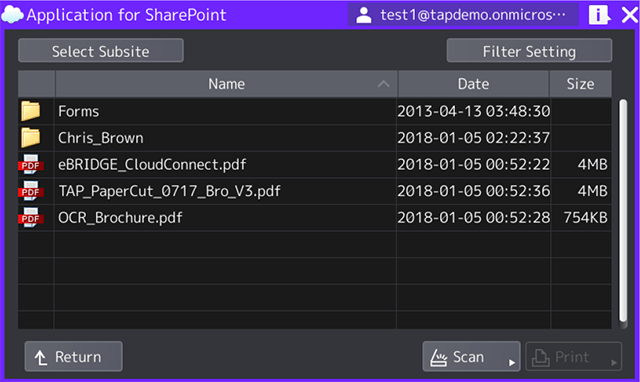Click the test1@tapdemo user account field
This screenshot has height=382, width=640.
[x=463, y=15]
